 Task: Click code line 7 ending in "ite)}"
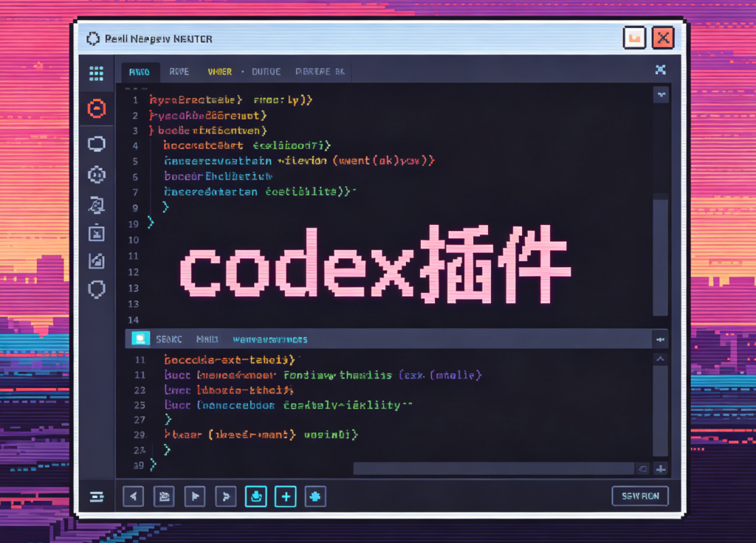click(x=259, y=192)
